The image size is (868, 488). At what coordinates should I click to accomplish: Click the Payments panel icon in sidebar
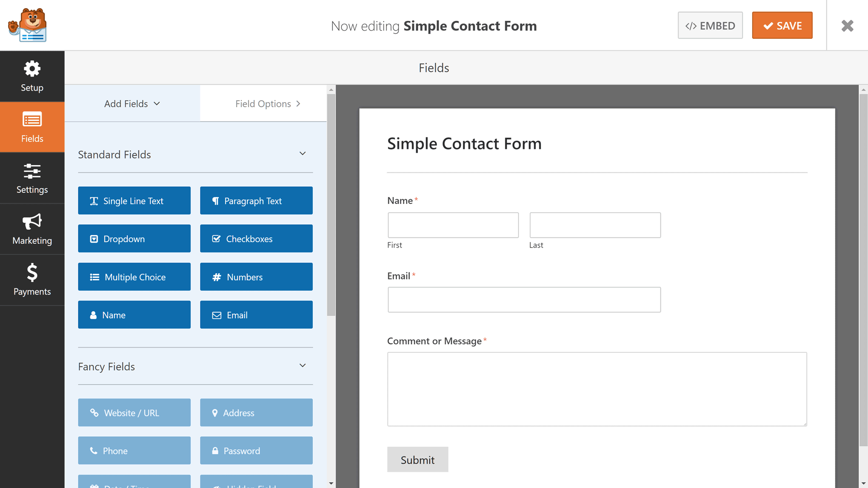point(32,280)
